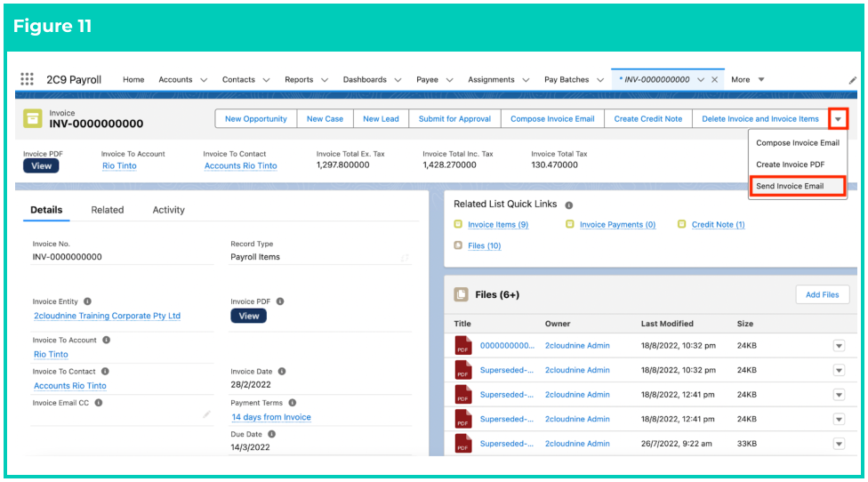Click the Create Credit Note button
Screen dimensions: 868x482
[647, 119]
